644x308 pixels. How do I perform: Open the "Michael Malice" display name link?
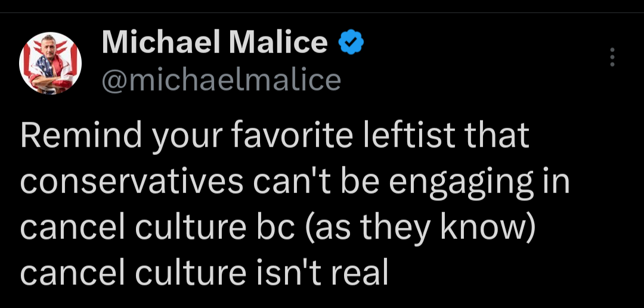pos(215,43)
